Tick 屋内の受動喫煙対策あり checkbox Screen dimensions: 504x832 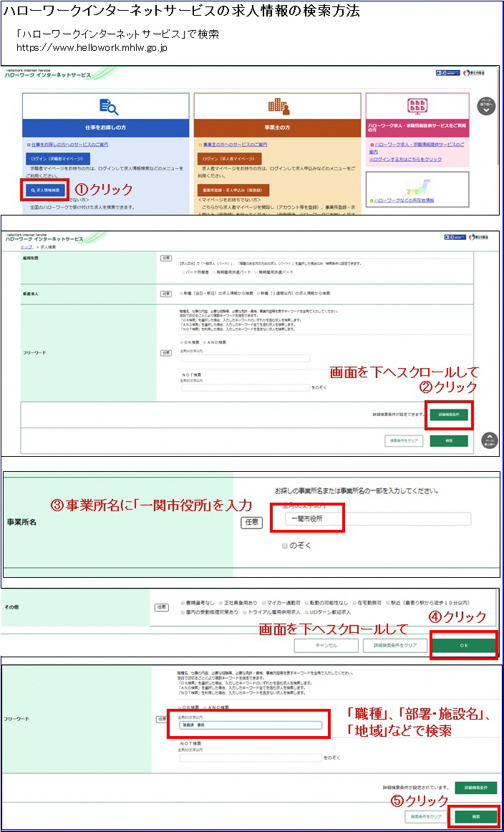(183, 611)
